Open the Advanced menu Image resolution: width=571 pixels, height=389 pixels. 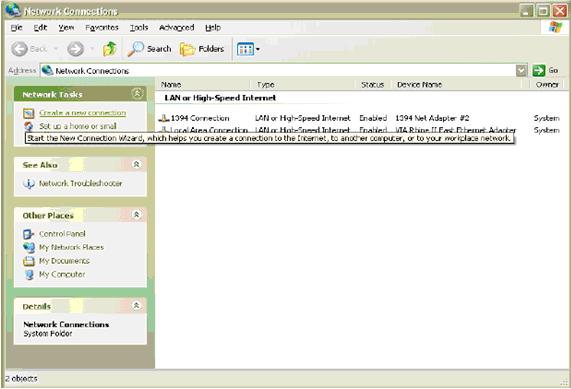(x=177, y=28)
